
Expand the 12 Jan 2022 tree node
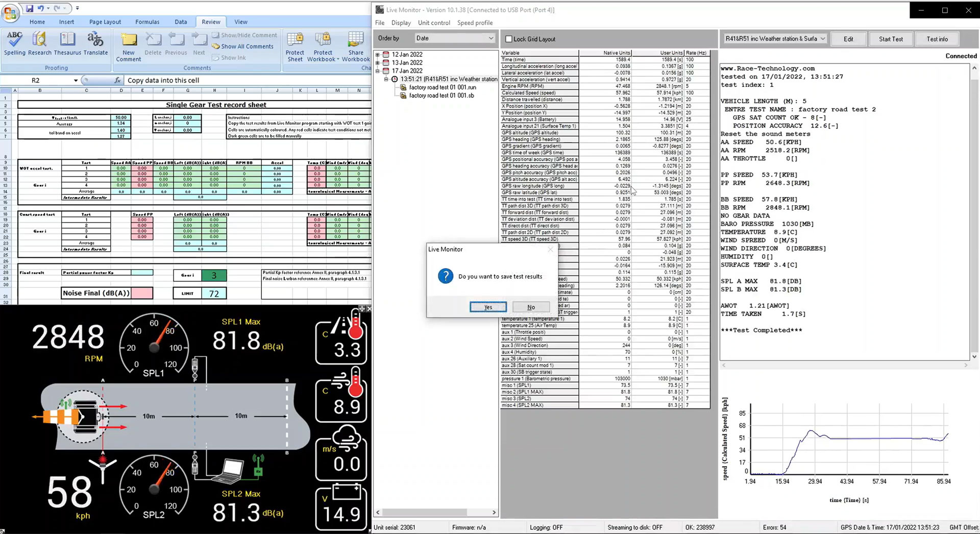378,55
